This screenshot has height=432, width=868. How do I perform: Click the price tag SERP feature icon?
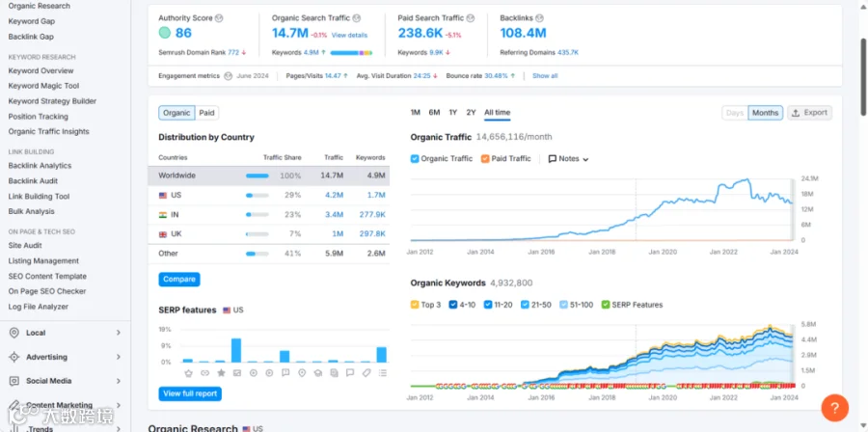(366, 373)
